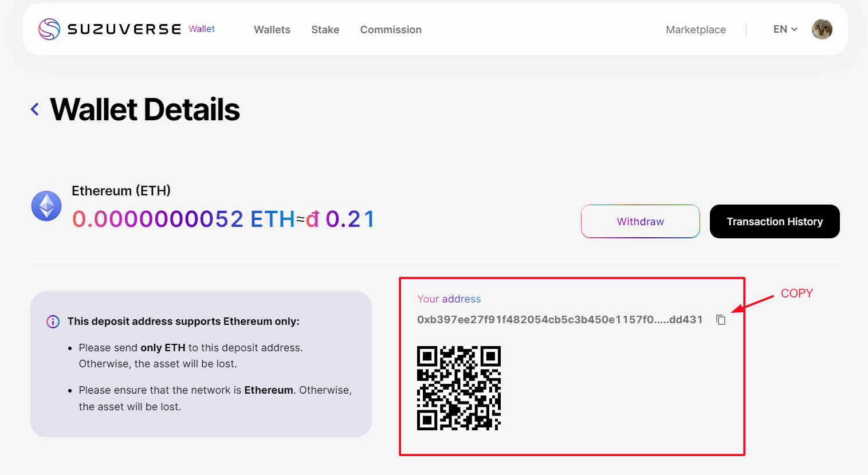Select the Wallet label next to the logo

[x=202, y=29]
